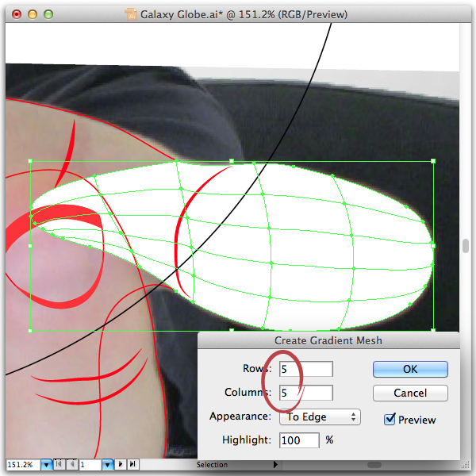The height and width of the screenshot is (476, 476).
Task: Open the zoom level dropdown arrow
Action: tap(47, 464)
